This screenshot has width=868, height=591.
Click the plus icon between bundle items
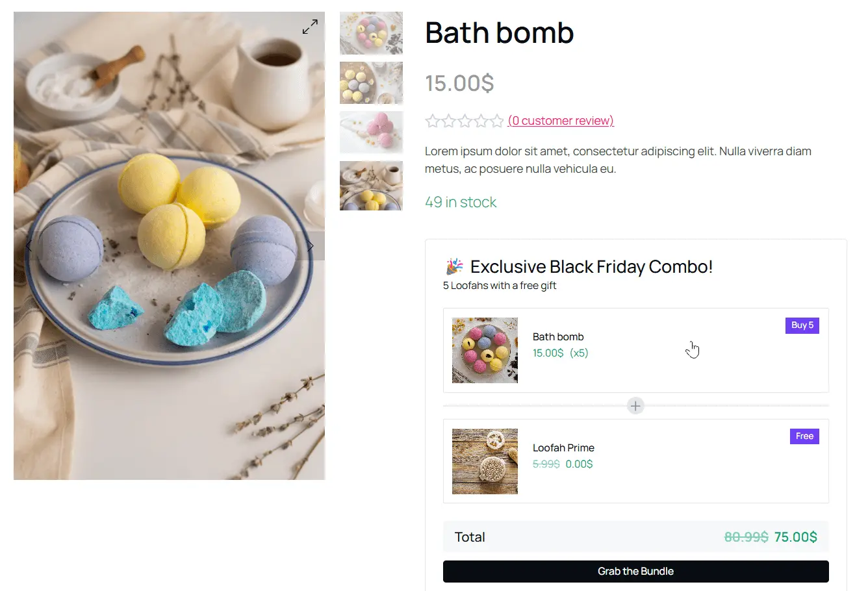coord(635,405)
